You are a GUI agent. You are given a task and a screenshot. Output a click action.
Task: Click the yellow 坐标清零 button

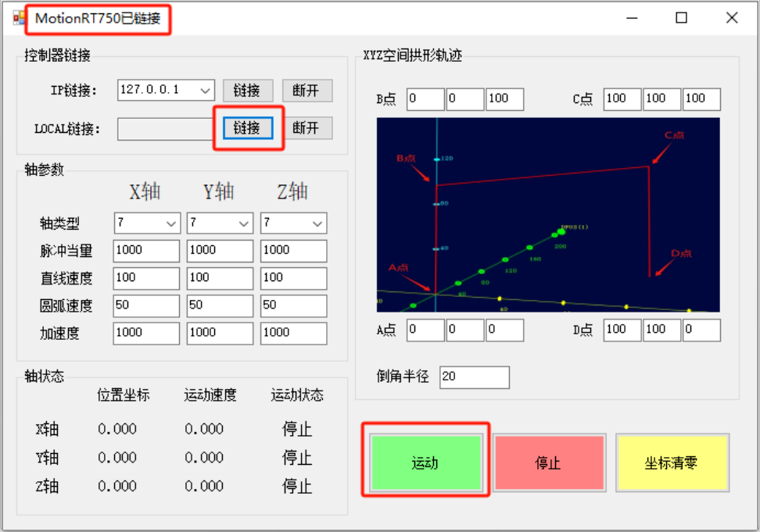672,462
